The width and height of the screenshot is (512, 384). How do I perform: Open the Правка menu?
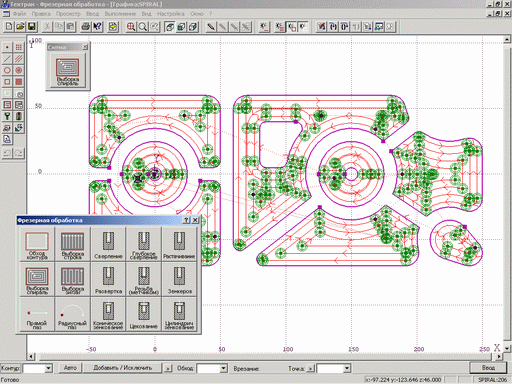(x=41, y=14)
